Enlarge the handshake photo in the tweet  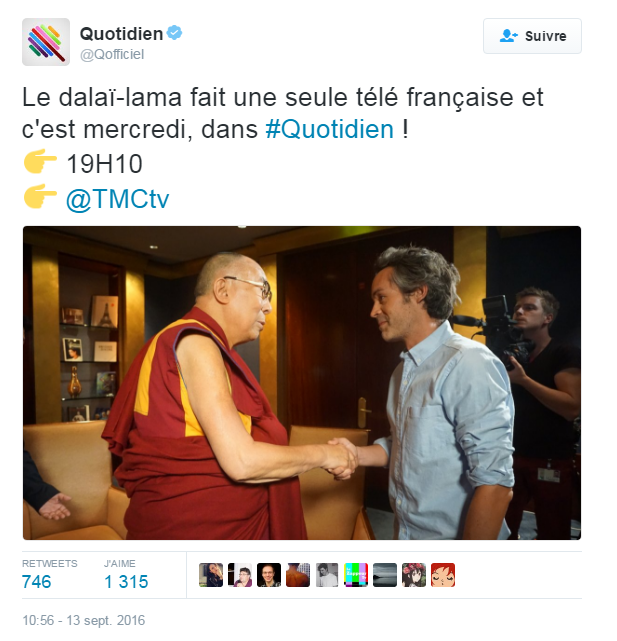click(302, 383)
